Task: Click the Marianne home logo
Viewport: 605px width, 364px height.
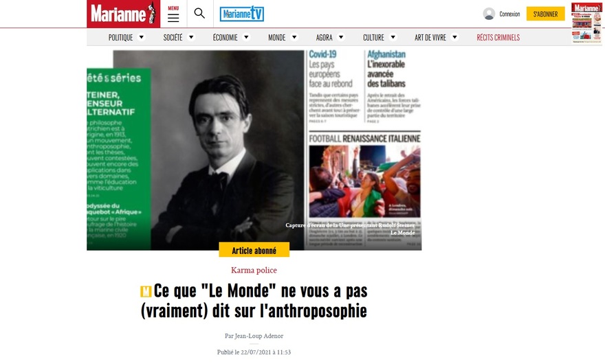Action: click(124, 14)
